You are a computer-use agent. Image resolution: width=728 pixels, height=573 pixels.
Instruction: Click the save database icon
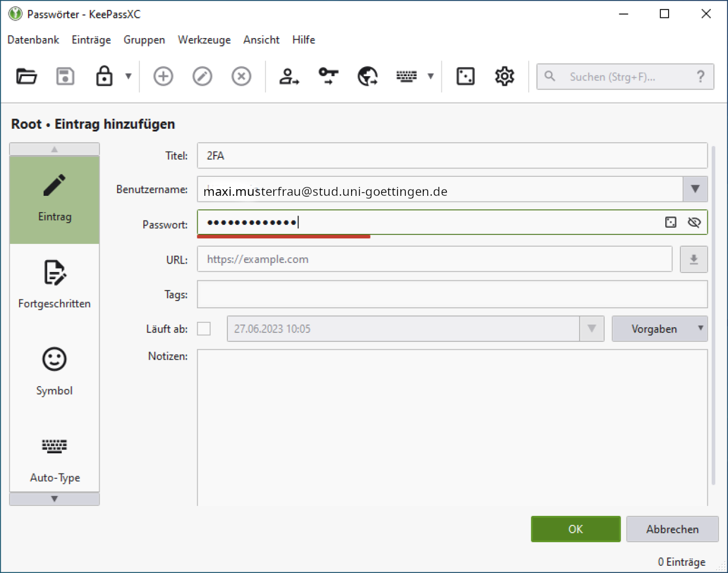(x=66, y=76)
